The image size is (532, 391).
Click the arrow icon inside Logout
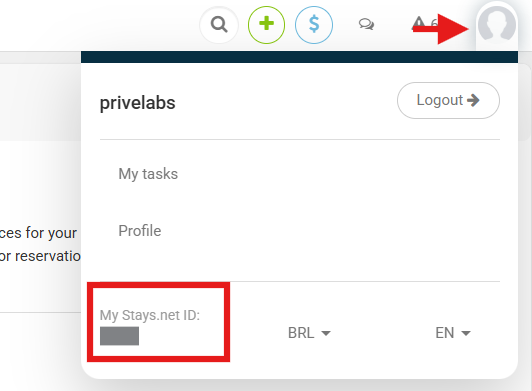point(473,100)
